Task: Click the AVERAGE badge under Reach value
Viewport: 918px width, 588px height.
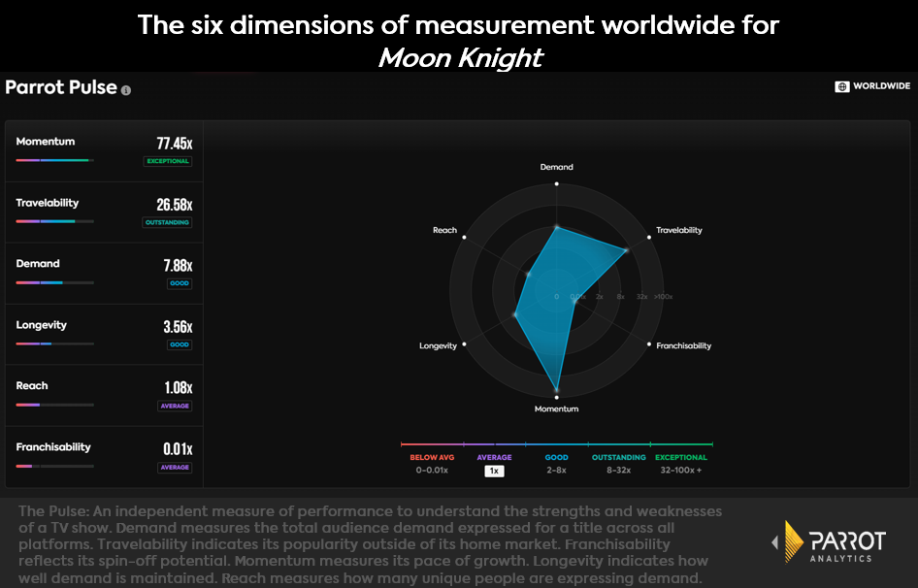Action: (x=175, y=406)
